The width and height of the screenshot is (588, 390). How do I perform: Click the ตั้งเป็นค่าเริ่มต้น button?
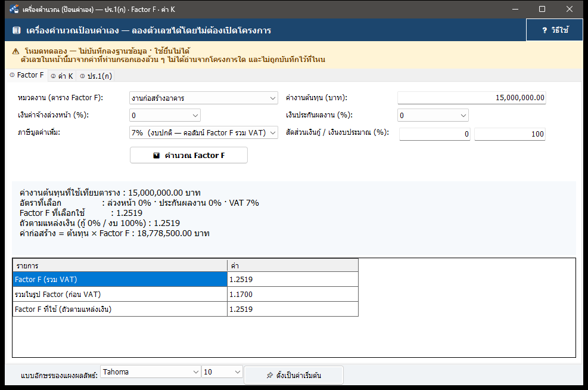tap(294, 375)
